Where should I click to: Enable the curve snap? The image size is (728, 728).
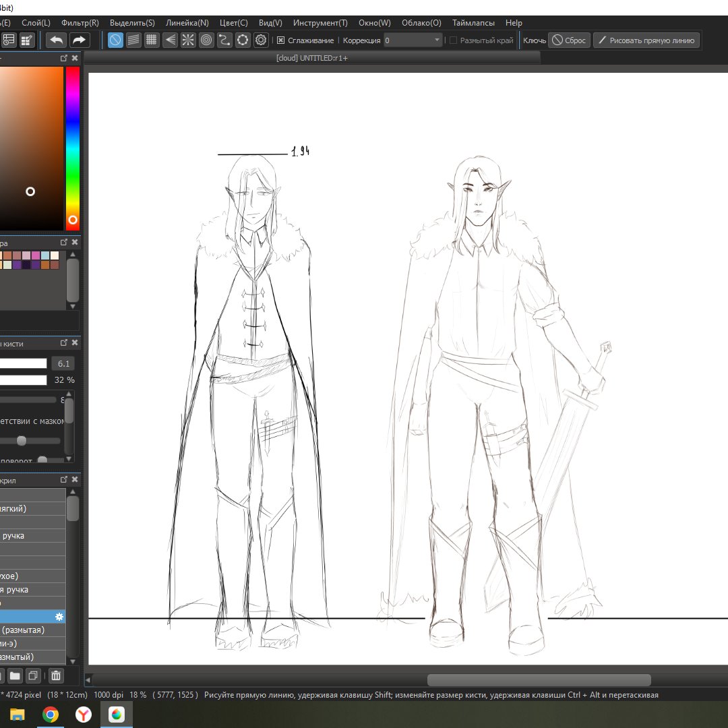coord(224,40)
